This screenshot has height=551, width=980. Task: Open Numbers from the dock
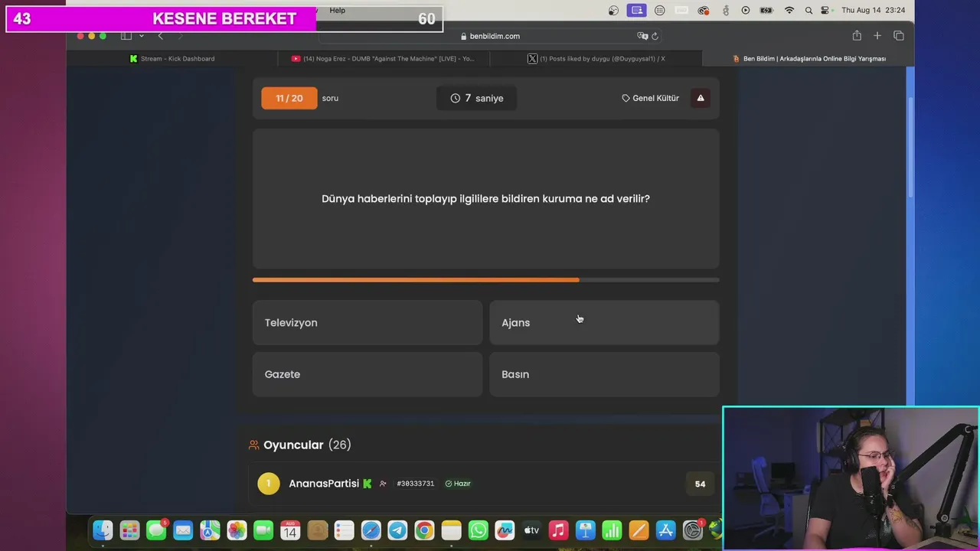coord(612,530)
